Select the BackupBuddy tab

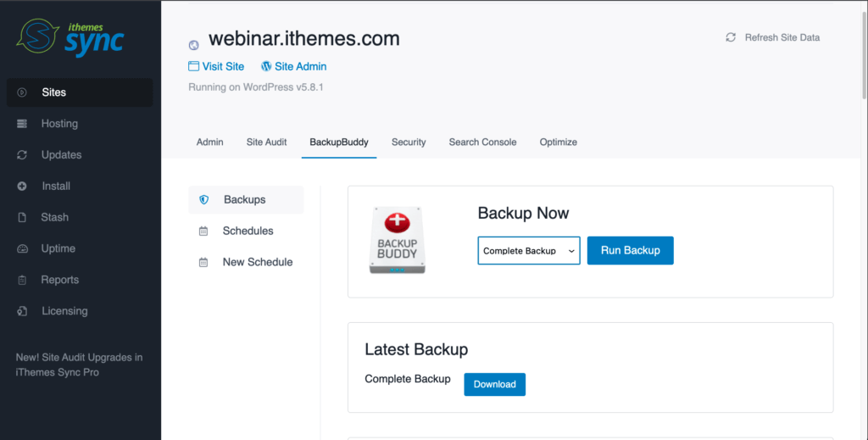point(339,142)
